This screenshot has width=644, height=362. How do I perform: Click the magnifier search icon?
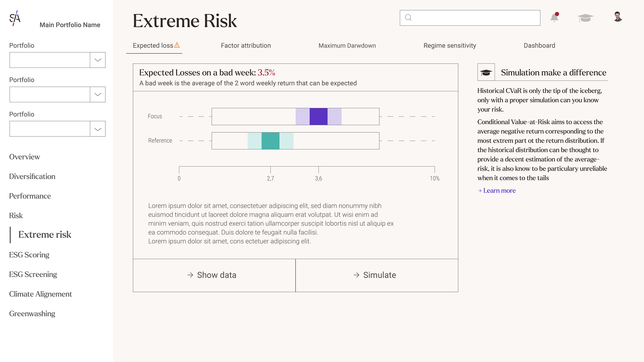click(408, 17)
